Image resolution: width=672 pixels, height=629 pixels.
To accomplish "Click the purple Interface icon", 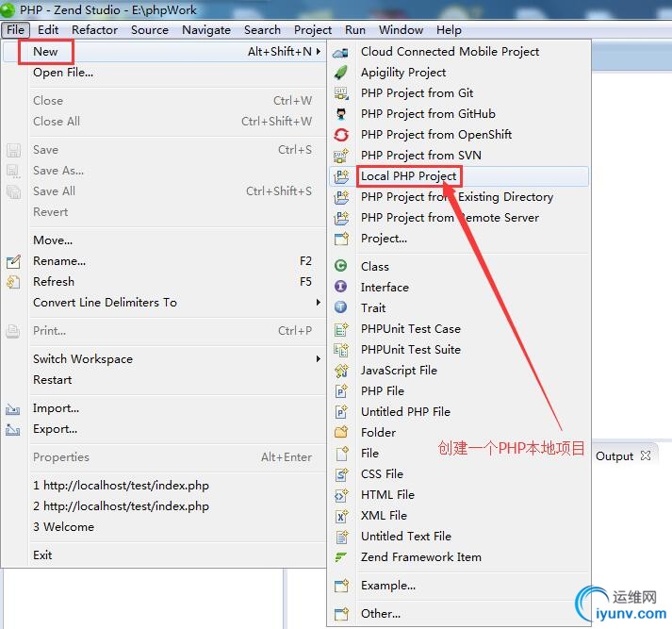I will (x=341, y=287).
